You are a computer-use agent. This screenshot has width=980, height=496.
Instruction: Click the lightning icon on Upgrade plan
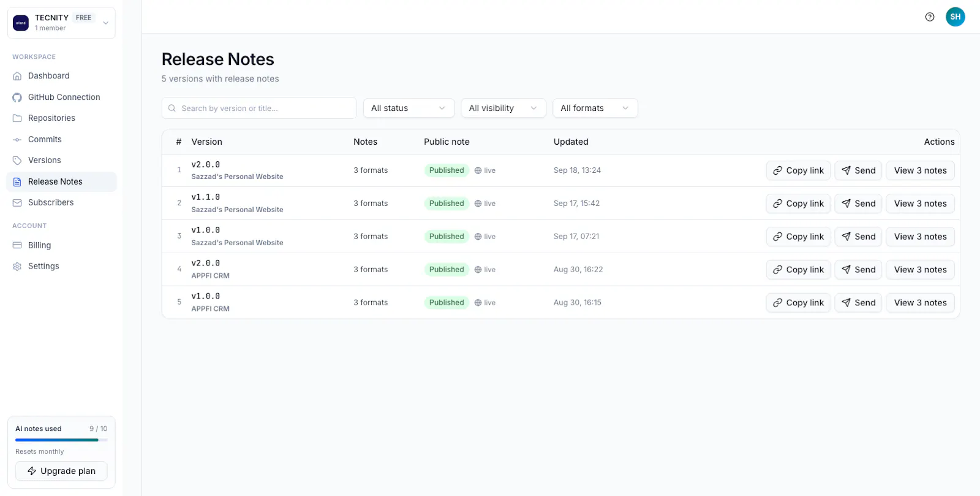pos(32,471)
